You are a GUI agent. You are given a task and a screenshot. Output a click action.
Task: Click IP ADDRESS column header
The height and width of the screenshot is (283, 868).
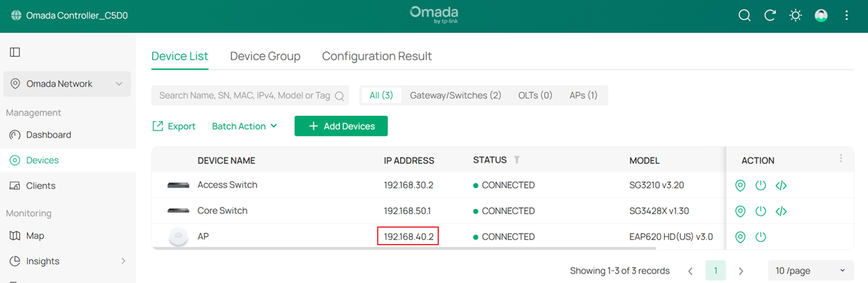click(409, 160)
